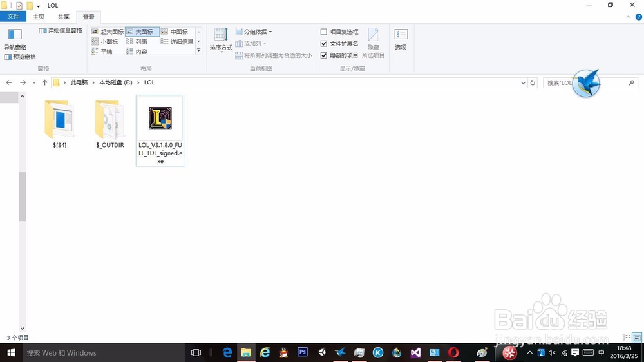Toggle the Details pane

(61, 30)
